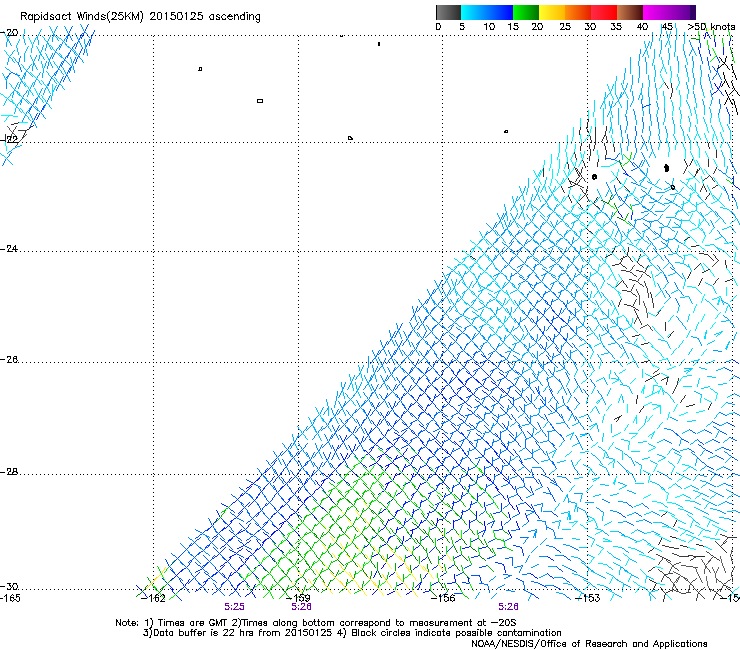Image resolution: width=740 pixels, height=650 pixels.
Task: Click the island outline just above -22 near -158
Action: (x=350, y=138)
